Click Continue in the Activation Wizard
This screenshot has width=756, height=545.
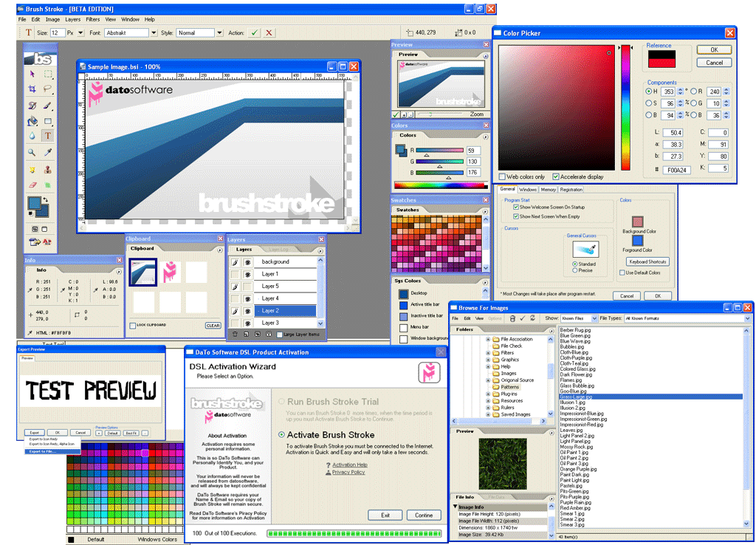pyautogui.click(x=424, y=515)
